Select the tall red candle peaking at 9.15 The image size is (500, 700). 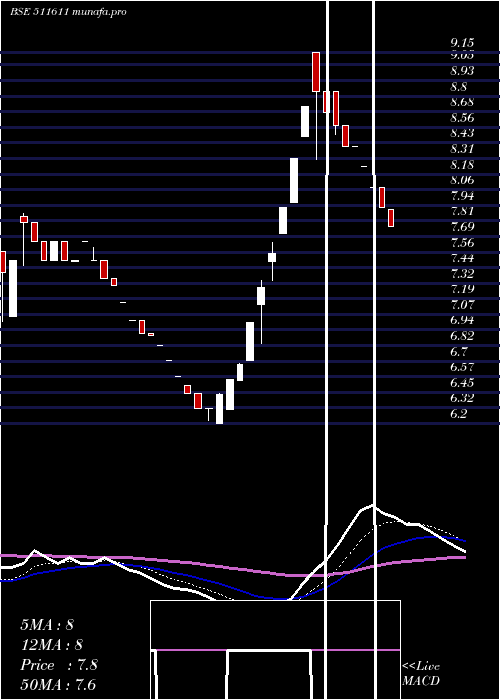pos(316,72)
